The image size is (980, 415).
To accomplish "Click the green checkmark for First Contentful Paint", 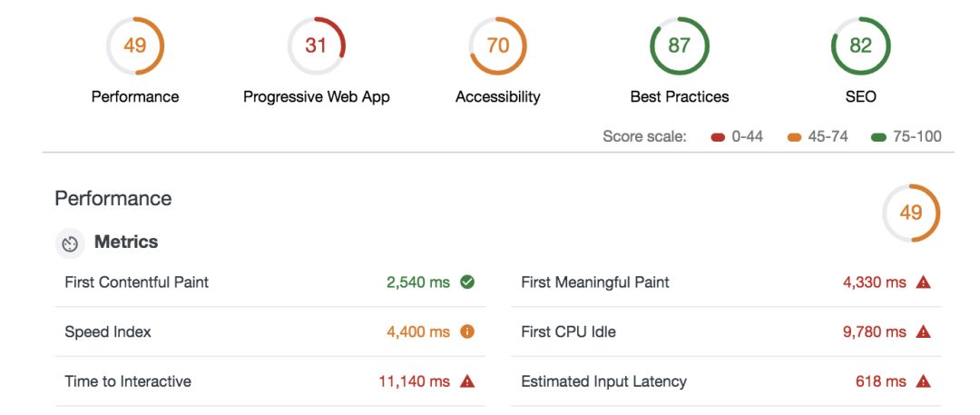I will click(467, 282).
